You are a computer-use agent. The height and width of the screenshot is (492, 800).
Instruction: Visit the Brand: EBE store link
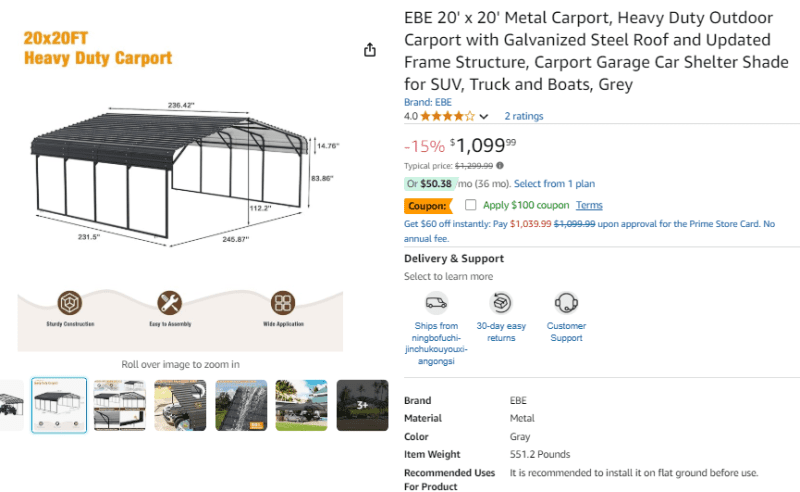click(x=428, y=102)
